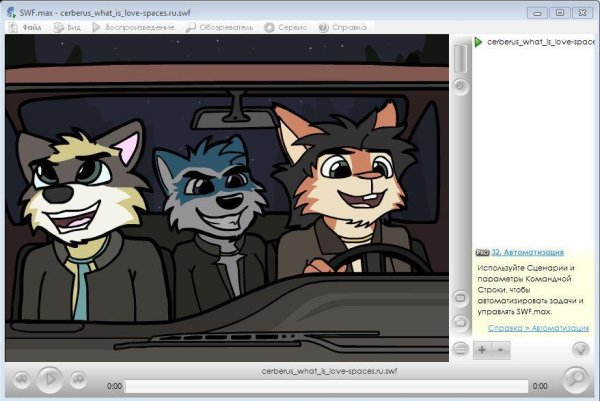Maximize the SWF.max window

(x=559, y=13)
